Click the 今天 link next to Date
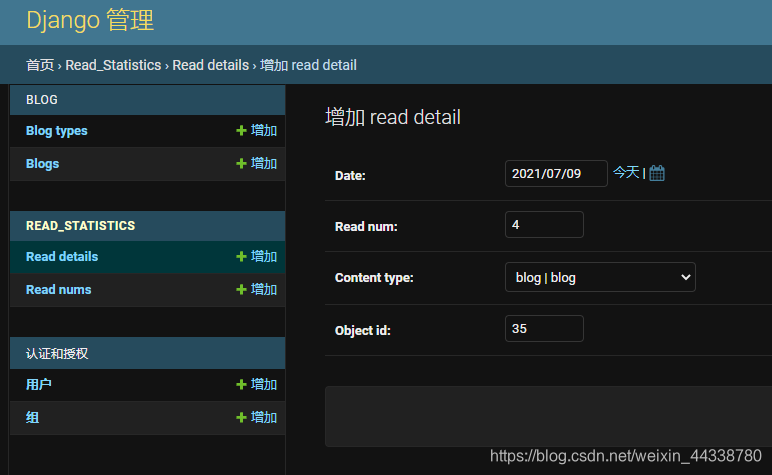772x475 pixels. point(626,172)
